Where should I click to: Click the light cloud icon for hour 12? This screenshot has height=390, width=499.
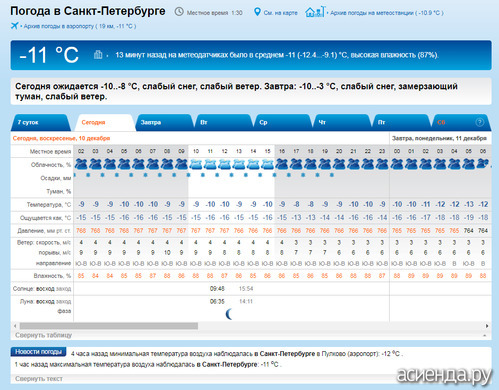(224, 164)
